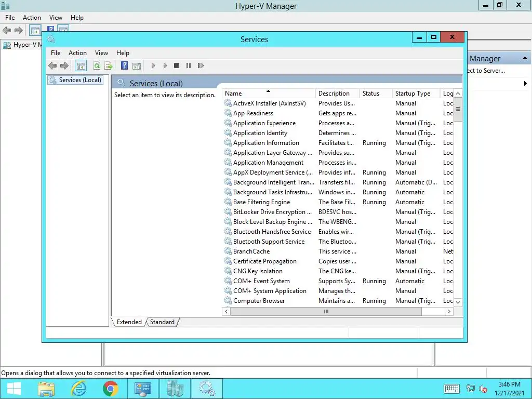Open Help menu in Services window
532x399 pixels.
pyautogui.click(x=123, y=53)
